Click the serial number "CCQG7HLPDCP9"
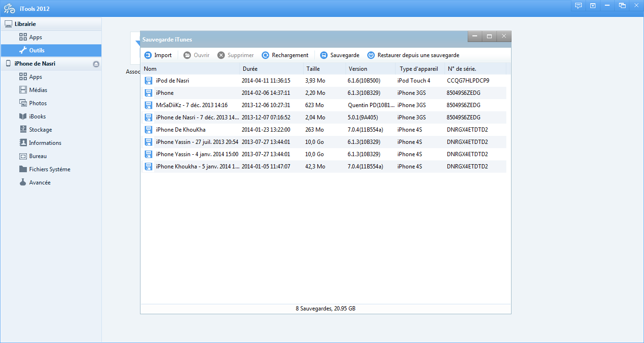 coord(468,81)
